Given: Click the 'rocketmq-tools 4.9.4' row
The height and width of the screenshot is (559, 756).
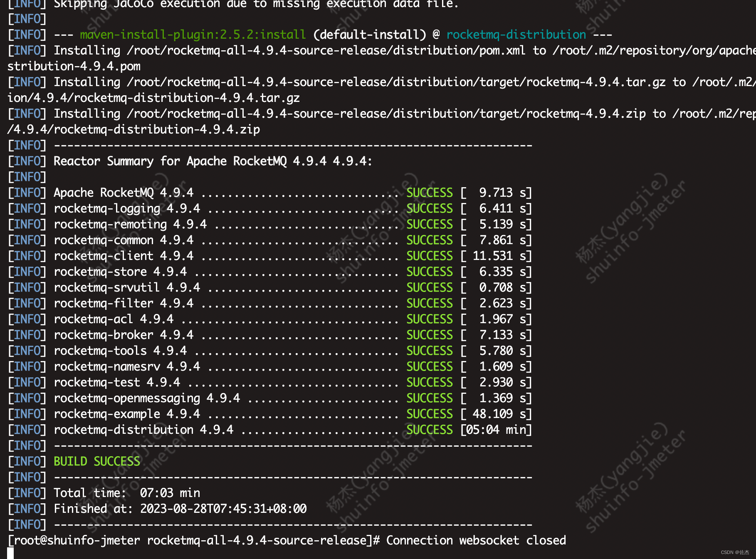Looking at the screenshot, I should (x=270, y=351).
